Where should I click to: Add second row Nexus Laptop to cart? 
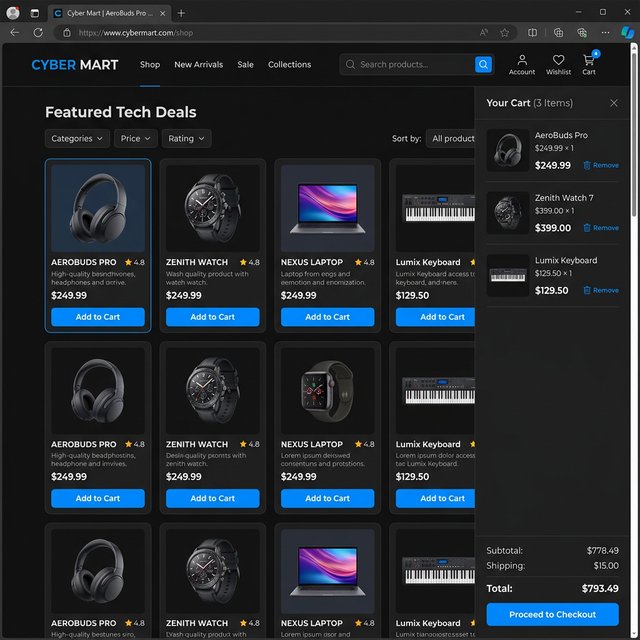(327, 498)
